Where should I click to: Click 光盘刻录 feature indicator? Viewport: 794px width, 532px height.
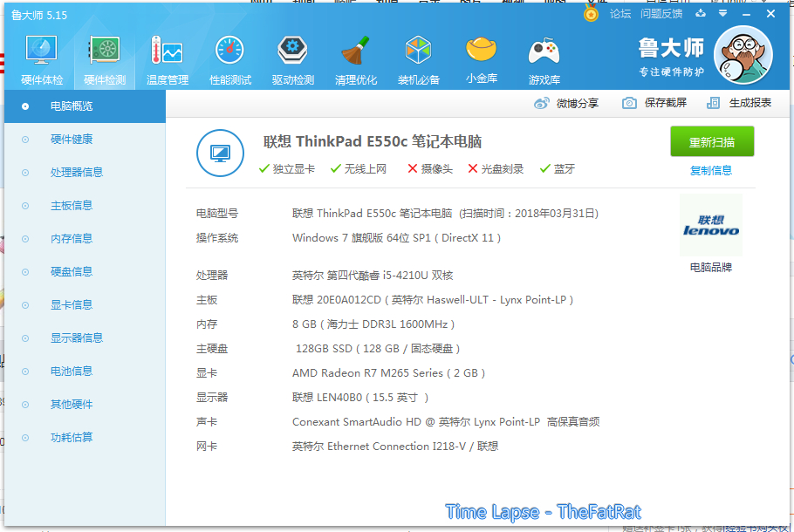point(496,169)
